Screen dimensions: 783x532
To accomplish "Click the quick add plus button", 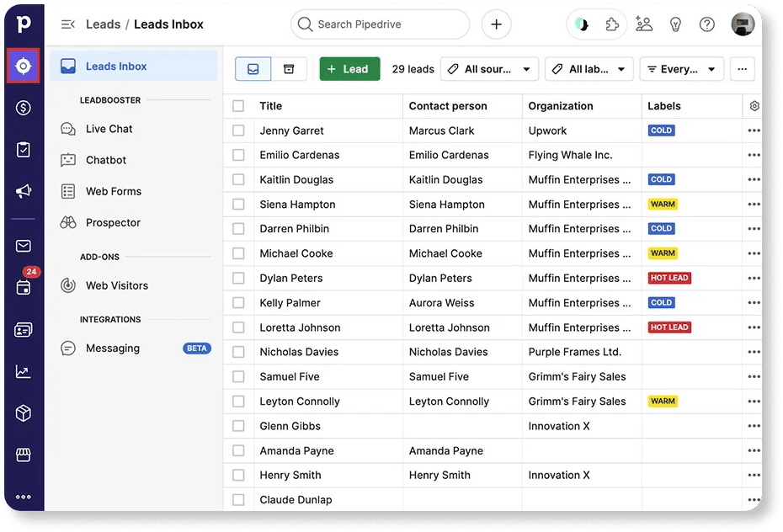I will click(496, 24).
